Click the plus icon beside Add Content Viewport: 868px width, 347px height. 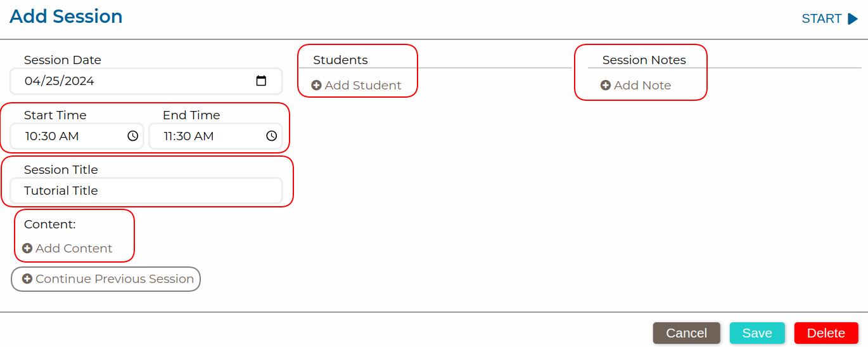[27, 249]
